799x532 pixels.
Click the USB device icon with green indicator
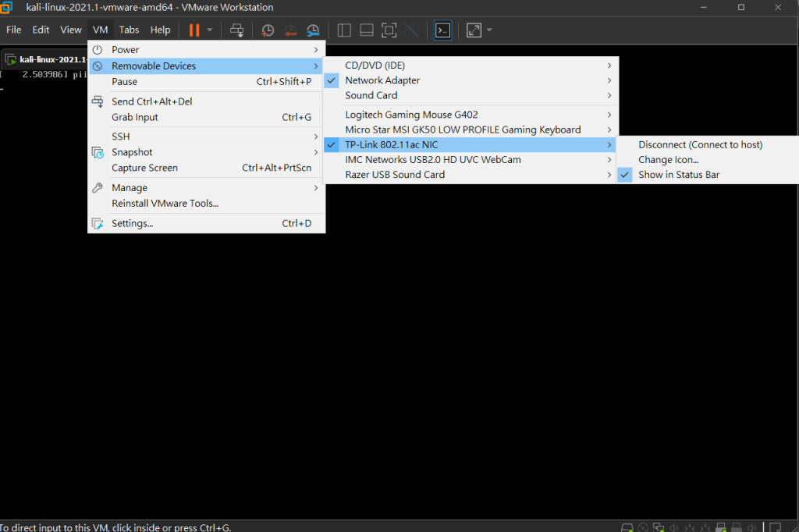click(721, 527)
